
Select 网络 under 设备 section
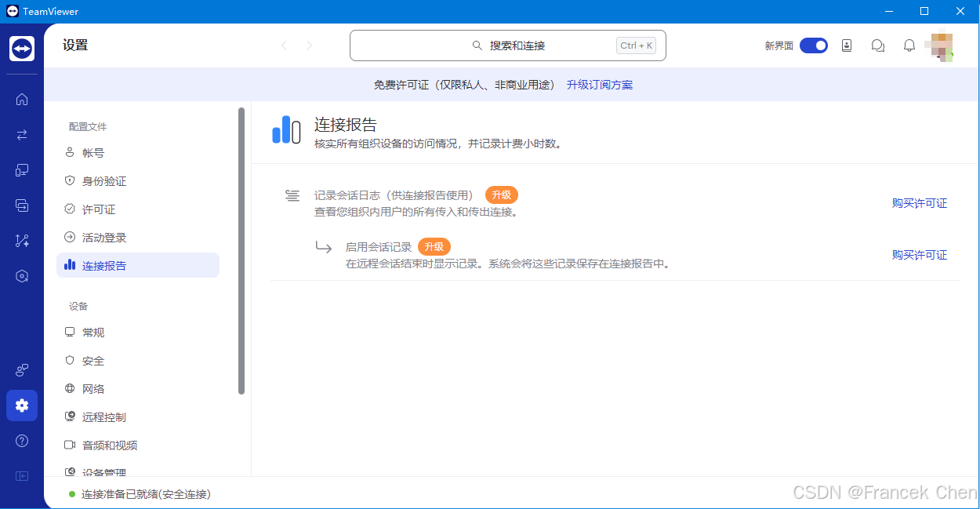pos(138,389)
